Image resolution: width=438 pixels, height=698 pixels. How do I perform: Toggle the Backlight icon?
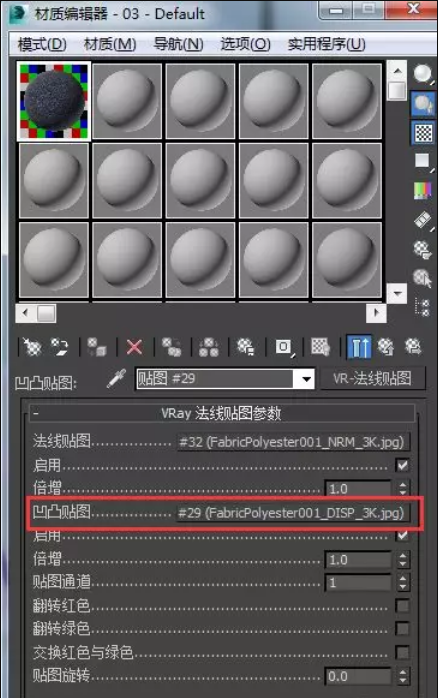pyautogui.click(x=423, y=104)
